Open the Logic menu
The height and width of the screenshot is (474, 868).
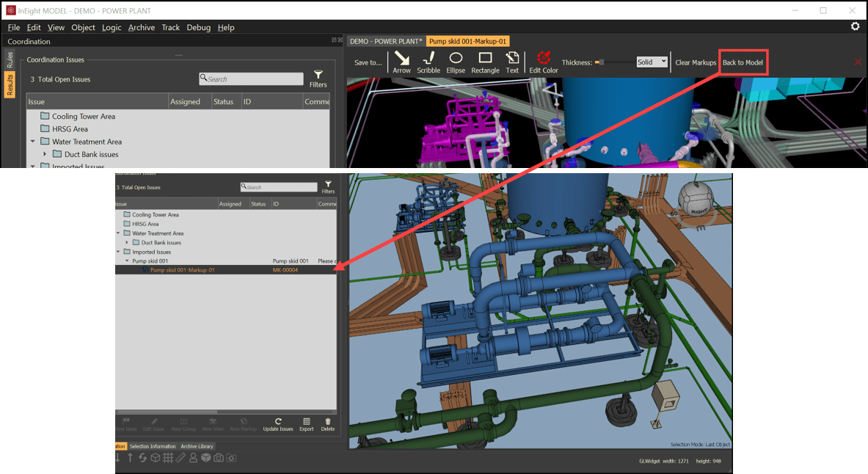point(112,27)
